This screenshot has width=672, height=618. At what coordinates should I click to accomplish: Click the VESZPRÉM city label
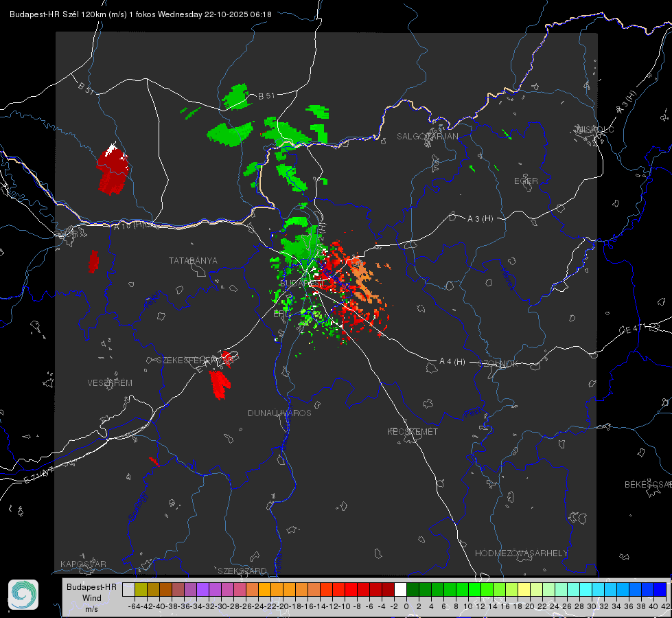pos(110,382)
